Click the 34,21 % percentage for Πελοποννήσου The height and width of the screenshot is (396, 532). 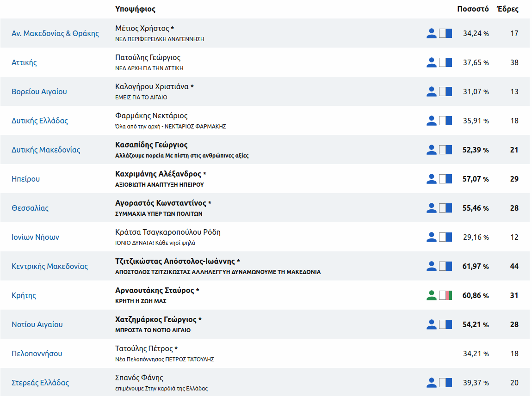[x=476, y=354]
